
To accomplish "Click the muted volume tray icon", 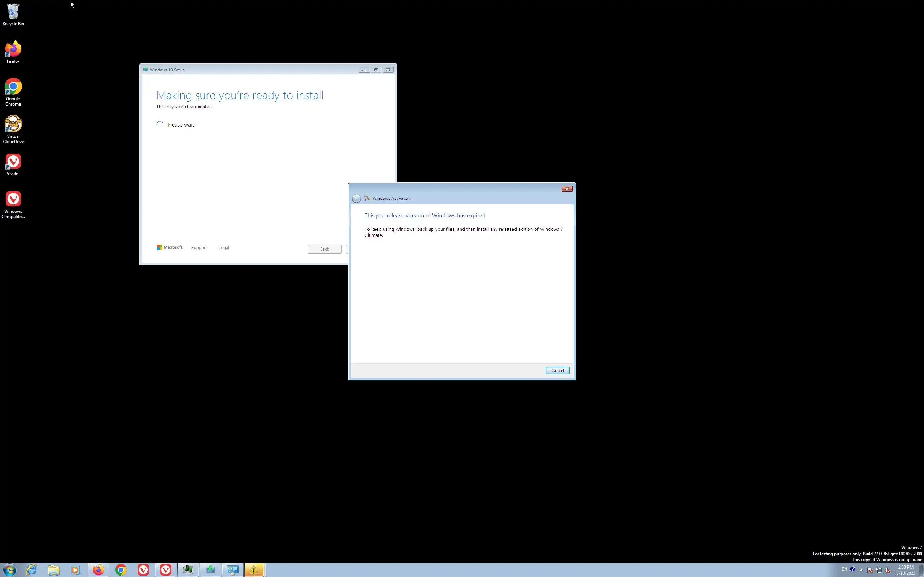I will [x=888, y=570].
